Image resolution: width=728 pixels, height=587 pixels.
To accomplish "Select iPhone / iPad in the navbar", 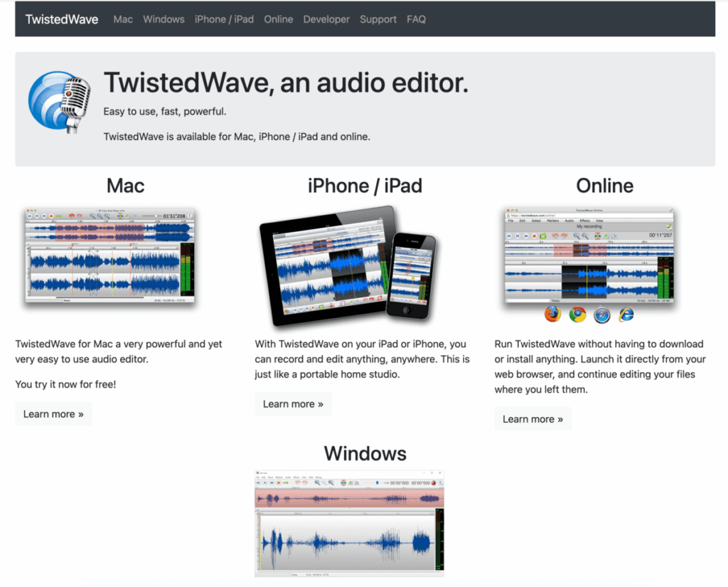I will [224, 19].
